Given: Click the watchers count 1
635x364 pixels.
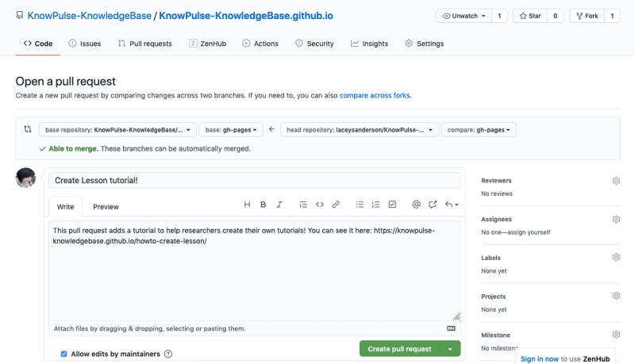Looking at the screenshot, I should 499,16.
